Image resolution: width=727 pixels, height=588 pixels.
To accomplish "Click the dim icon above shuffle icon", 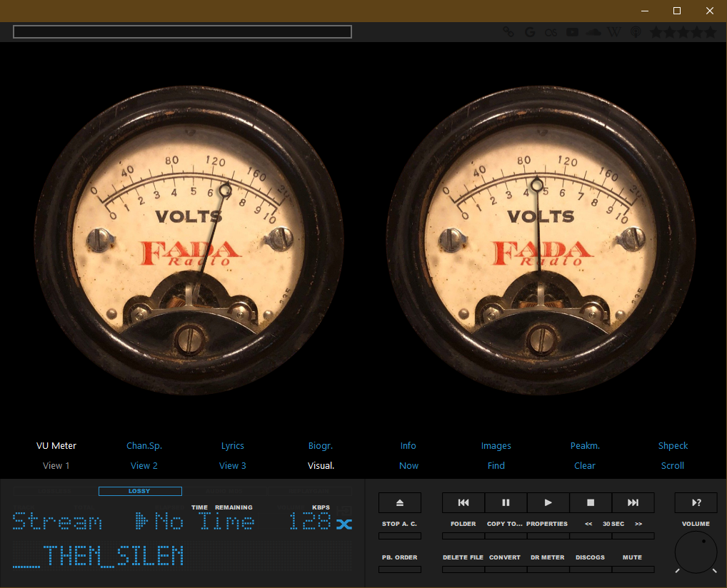I will click(344, 511).
